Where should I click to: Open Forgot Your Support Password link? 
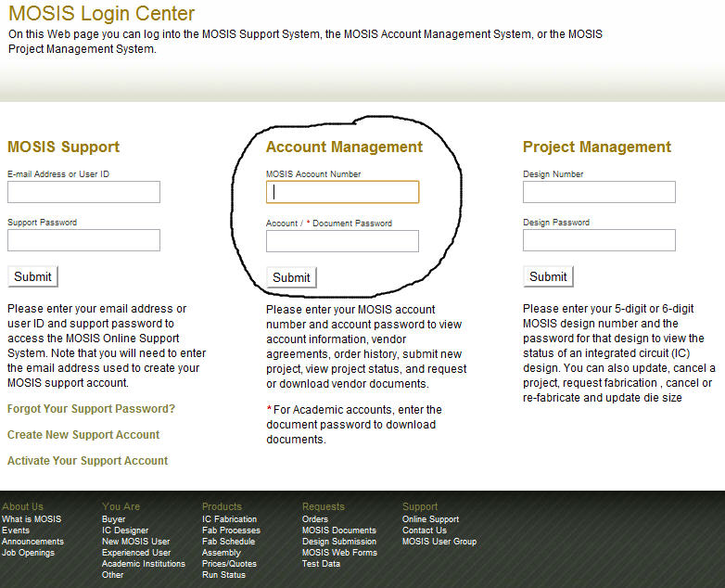click(x=91, y=408)
